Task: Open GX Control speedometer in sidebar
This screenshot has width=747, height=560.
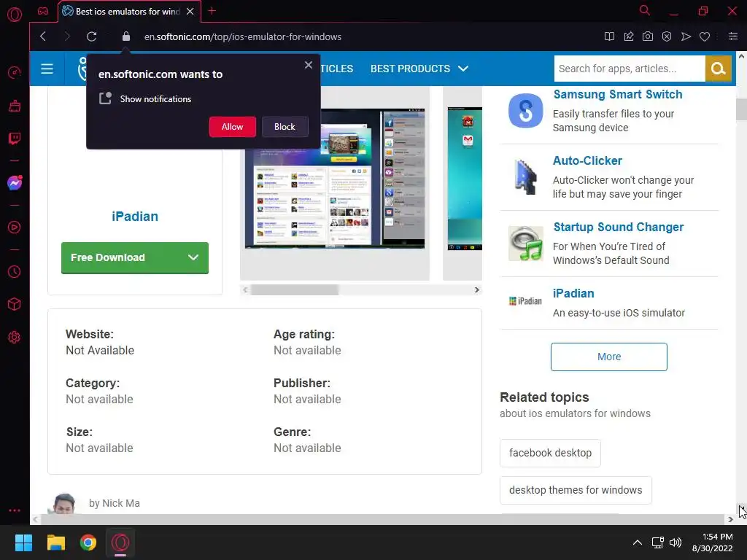Action: [x=15, y=72]
